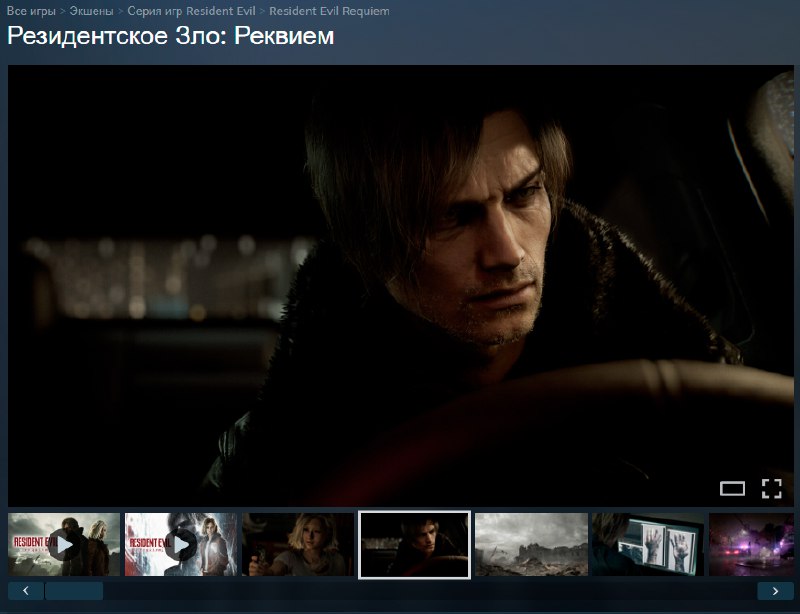This screenshot has height=614, width=800.
Task: Toggle theater mode rectangle icon
Action: click(733, 488)
